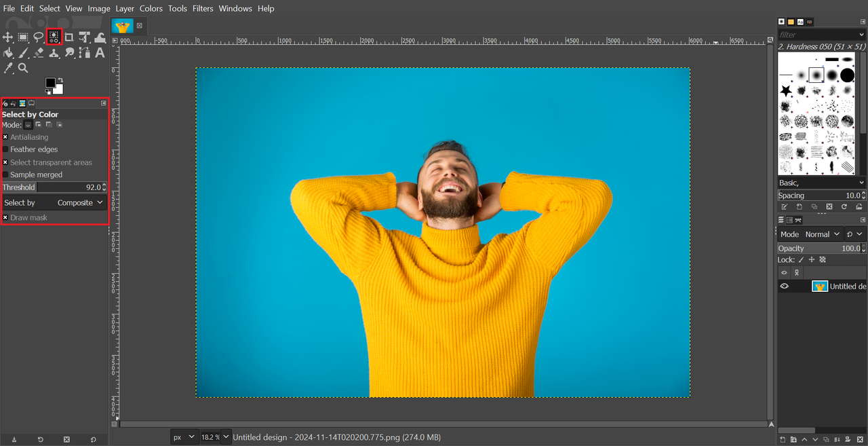Open the Select by Composite dropdown
This screenshot has height=446, width=868.
point(54,202)
